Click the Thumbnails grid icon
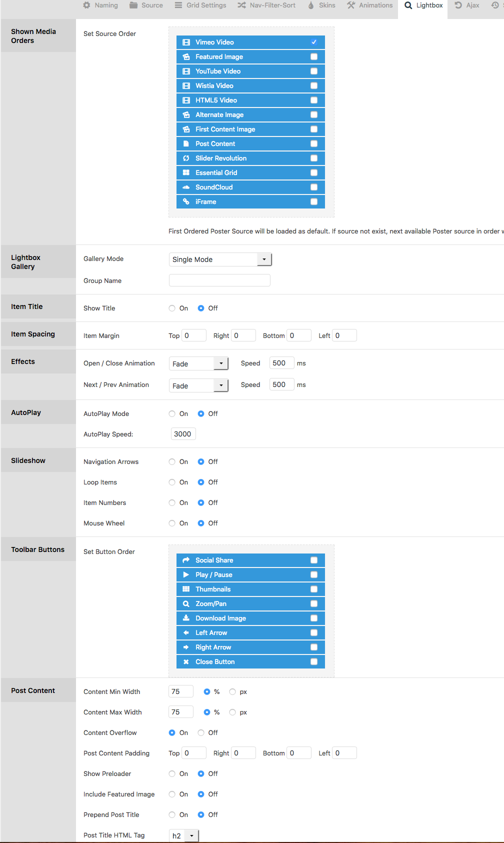The image size is (504, 843). (186, 589)
